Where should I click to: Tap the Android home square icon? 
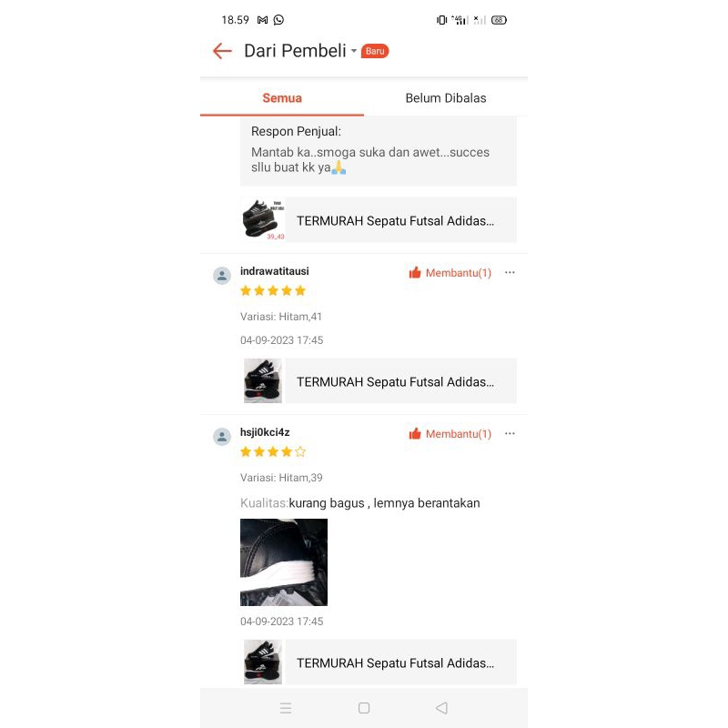click(x=364, y=708)
